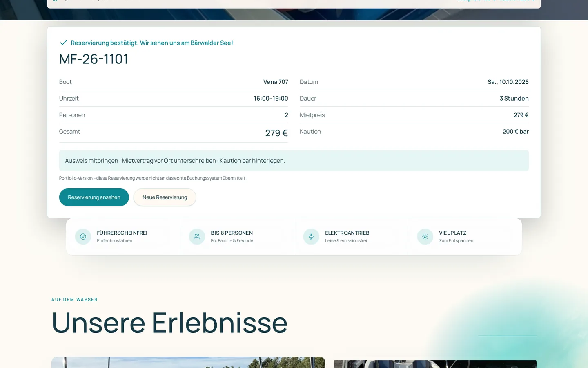
Task: Click the 'BIS 8 PERSONEN' feature title
Action: coord(232,233)
